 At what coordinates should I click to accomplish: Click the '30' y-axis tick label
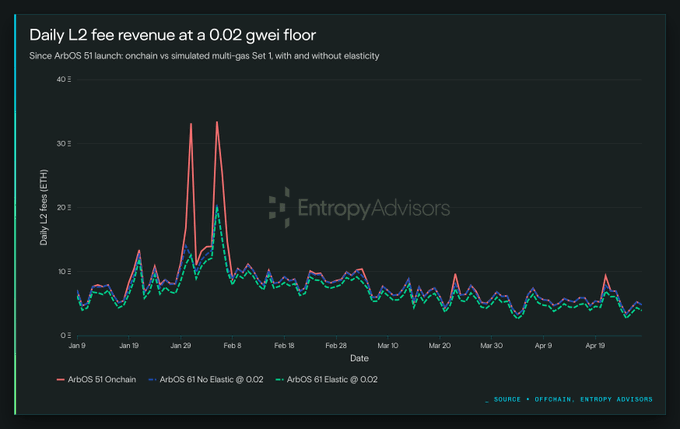(63, 144)
